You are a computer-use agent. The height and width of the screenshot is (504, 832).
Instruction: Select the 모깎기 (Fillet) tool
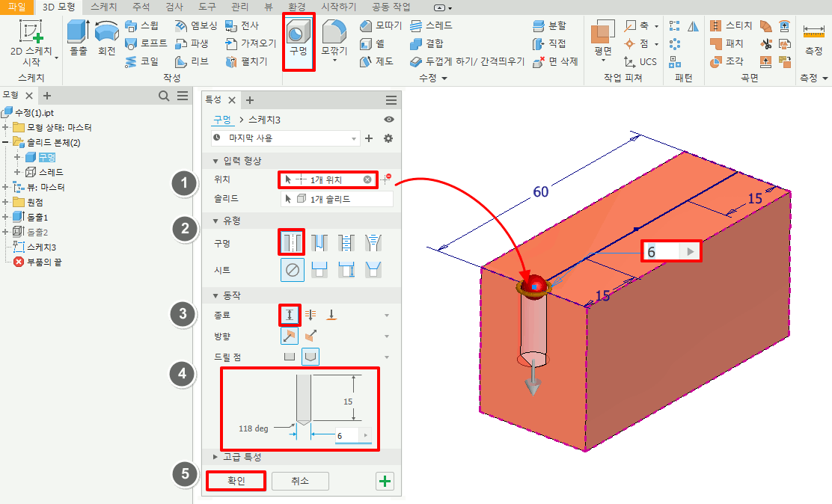coord(334,40)
